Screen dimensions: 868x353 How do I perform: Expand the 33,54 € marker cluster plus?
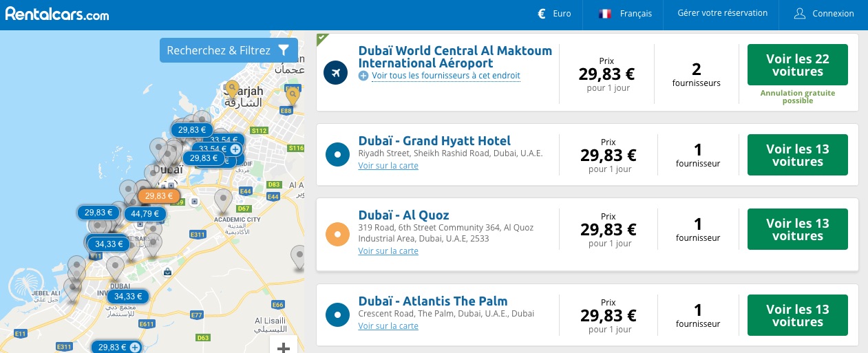tap(235, 149)
